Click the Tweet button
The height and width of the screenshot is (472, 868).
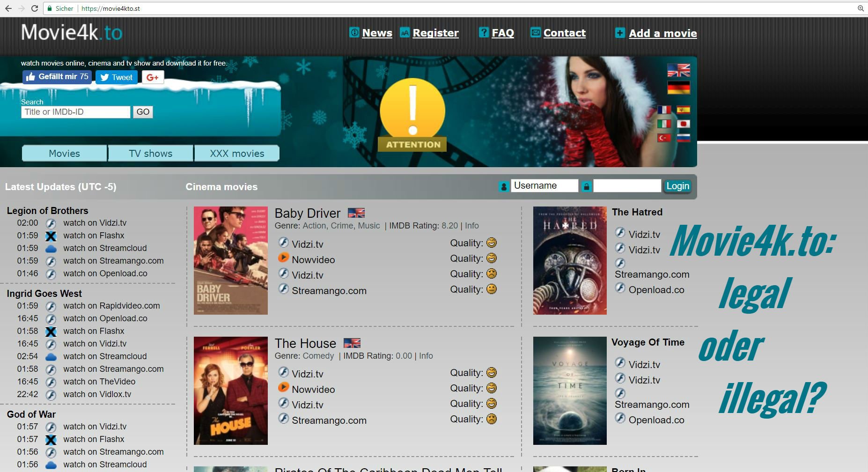click(117, 77)
